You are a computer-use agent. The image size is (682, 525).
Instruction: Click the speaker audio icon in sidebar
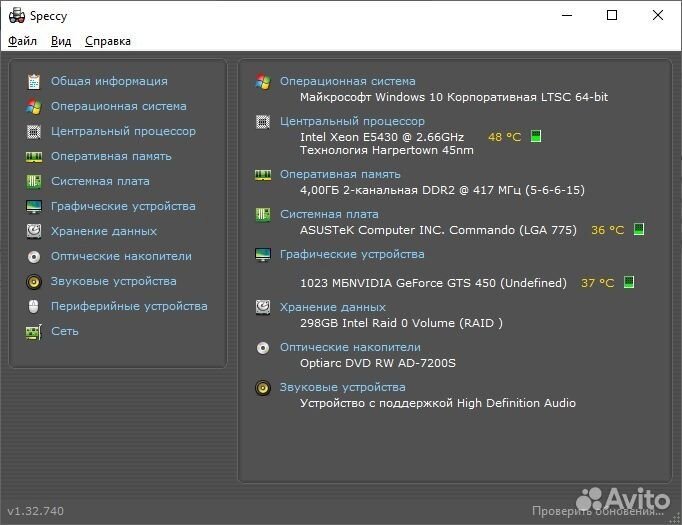tap(34, 282)
